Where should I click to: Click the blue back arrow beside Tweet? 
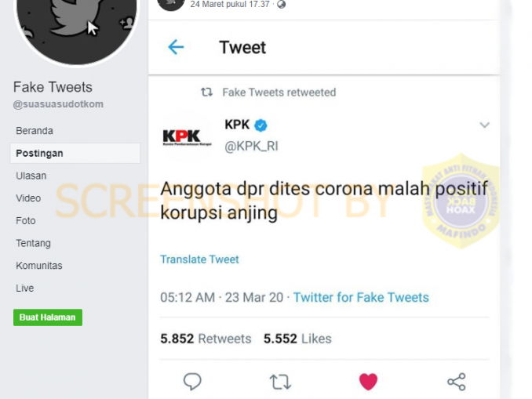[176, 47]
